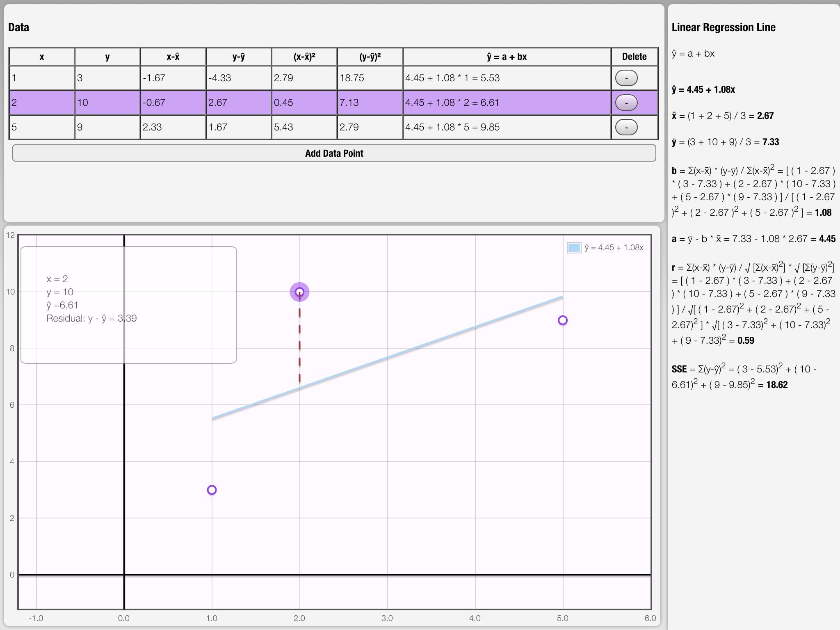Edit the y cell containing 9
Viewport: 840px width, 630px height.
pos(107,127)
